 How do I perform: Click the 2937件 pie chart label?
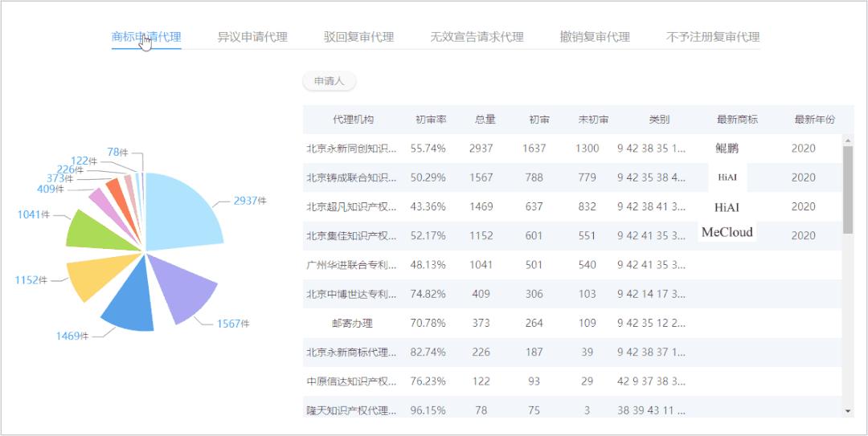(x=250, y=201)
